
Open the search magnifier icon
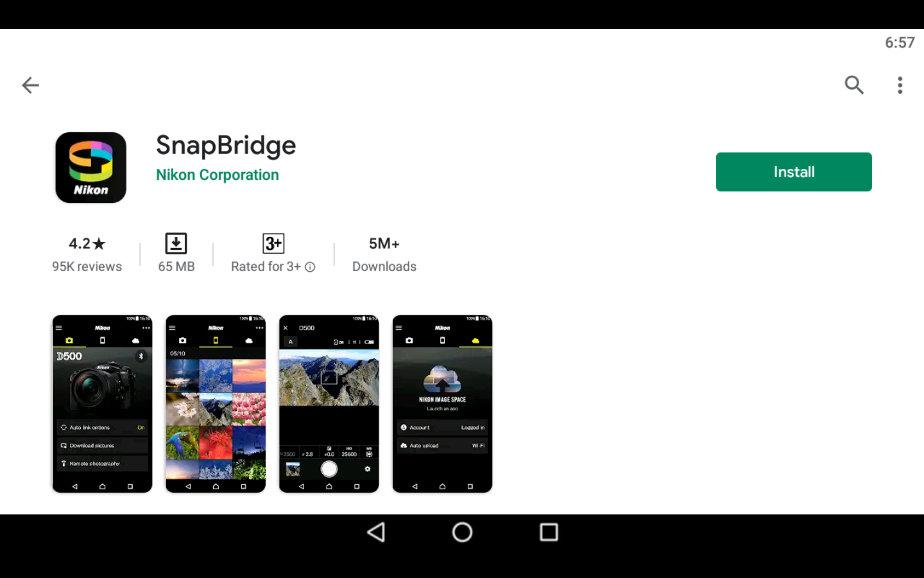[854, 85]
